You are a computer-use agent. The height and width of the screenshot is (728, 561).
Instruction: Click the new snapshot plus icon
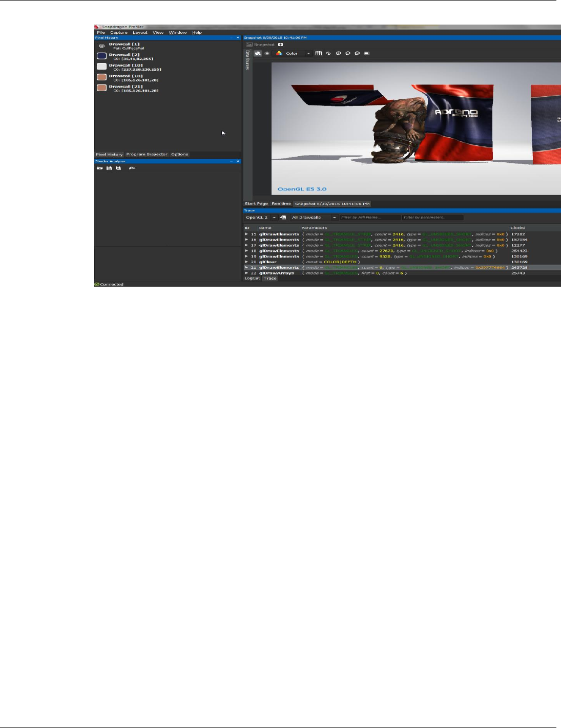pyautogui.click(x=280, y=45)
